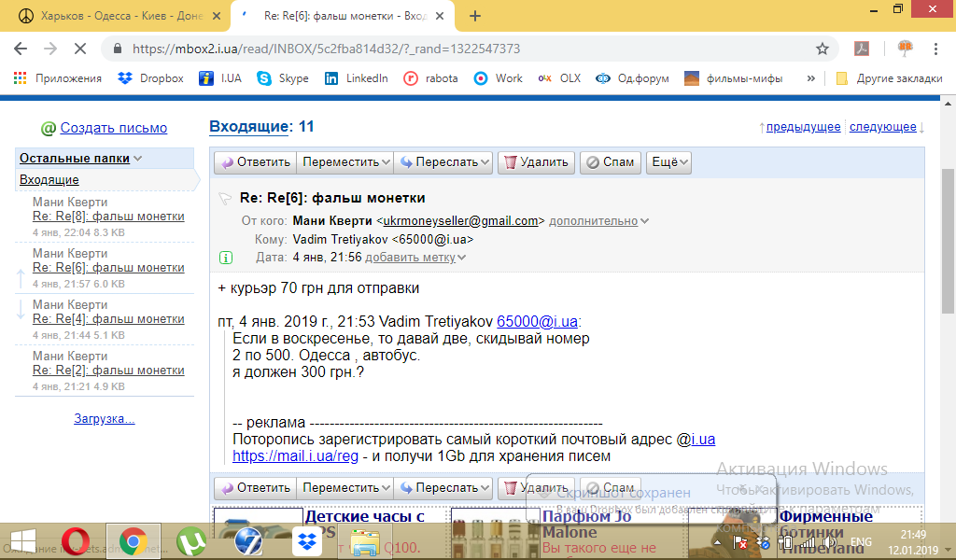The width and height of the screenshot is (956, 560).
Task: Open the PDF extension icon in toolbar
Action: coord(862,49)
